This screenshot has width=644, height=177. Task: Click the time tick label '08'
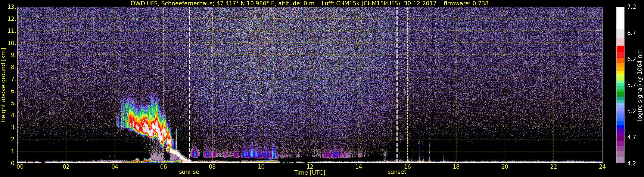[212, 167]
